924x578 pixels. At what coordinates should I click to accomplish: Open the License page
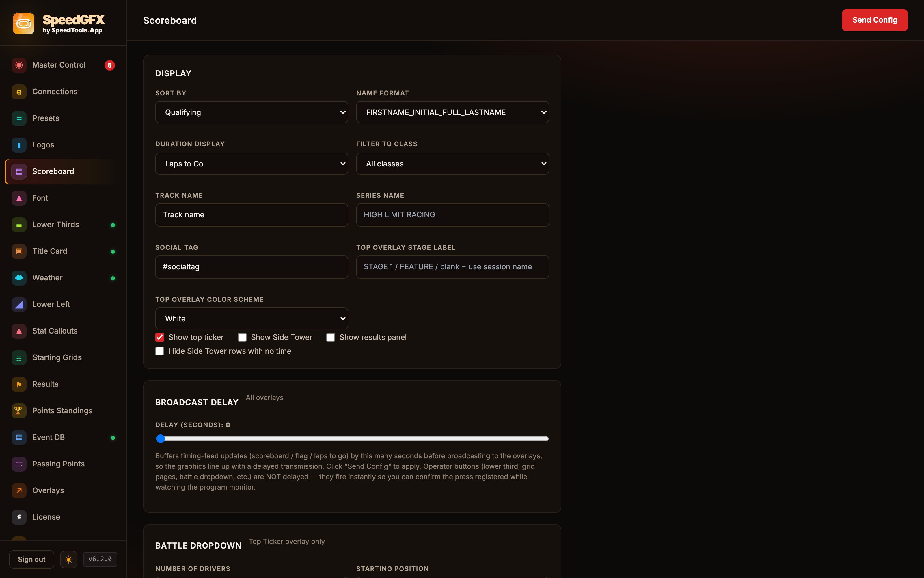[x=63, y=517]
